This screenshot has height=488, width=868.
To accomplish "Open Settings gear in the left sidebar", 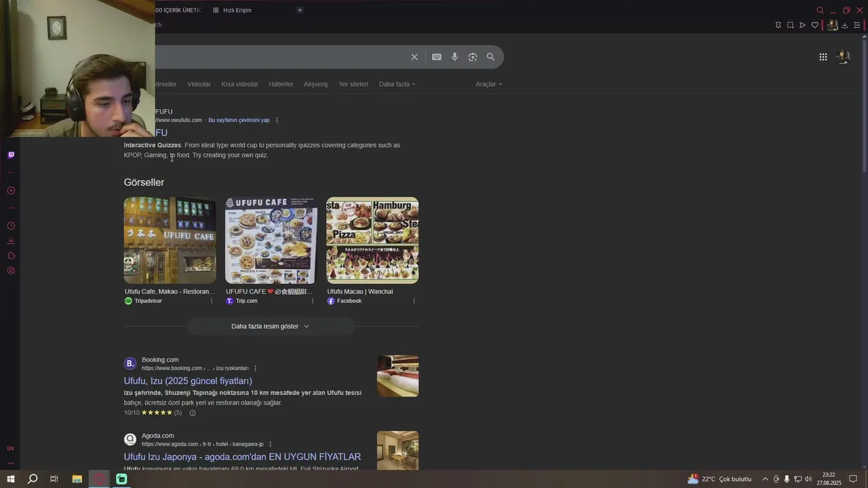I will tap(11, 270).
